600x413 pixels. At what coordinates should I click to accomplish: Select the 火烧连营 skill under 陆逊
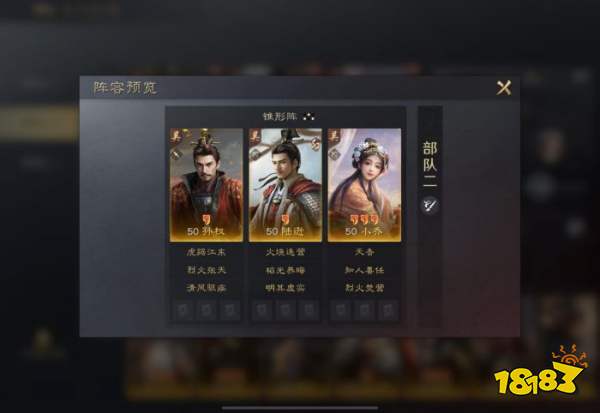[x=285, y=252]
